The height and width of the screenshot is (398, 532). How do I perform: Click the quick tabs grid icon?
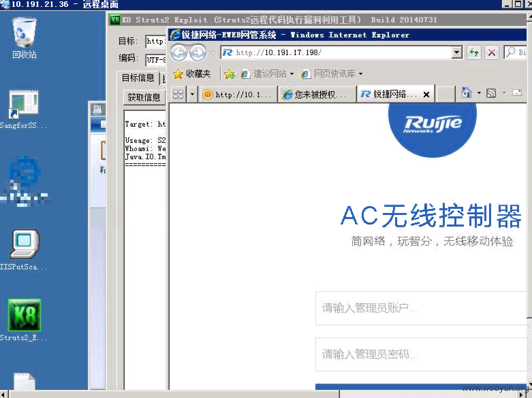178,94
